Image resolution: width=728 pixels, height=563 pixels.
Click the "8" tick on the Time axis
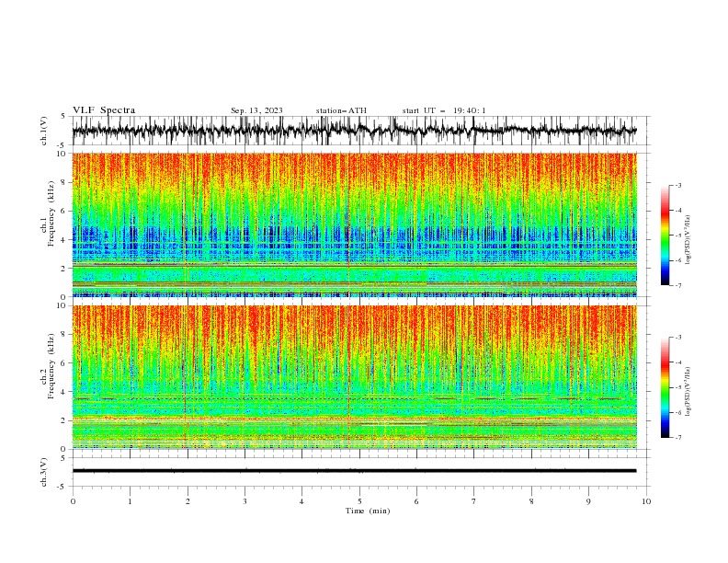531,501
